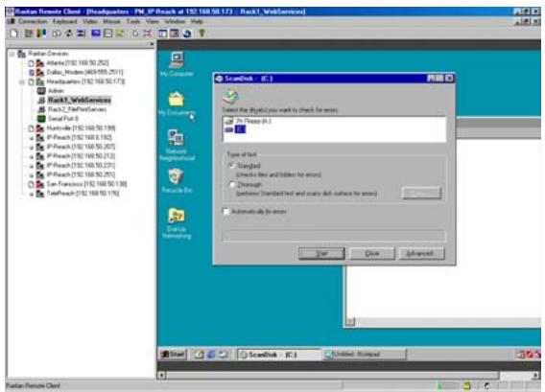Screen dimensions: 545x392
Task: Click the ScanDisk icon in its title bar
Action: pos(219,79)
